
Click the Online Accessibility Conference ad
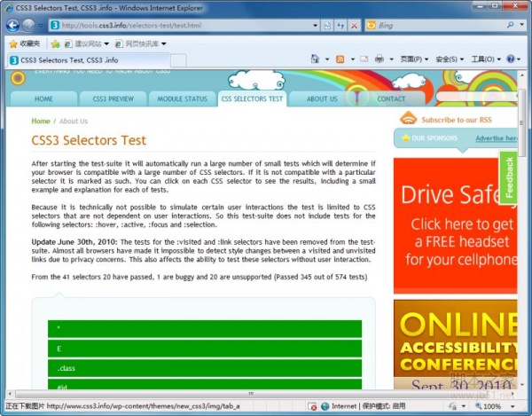(456, 344)
